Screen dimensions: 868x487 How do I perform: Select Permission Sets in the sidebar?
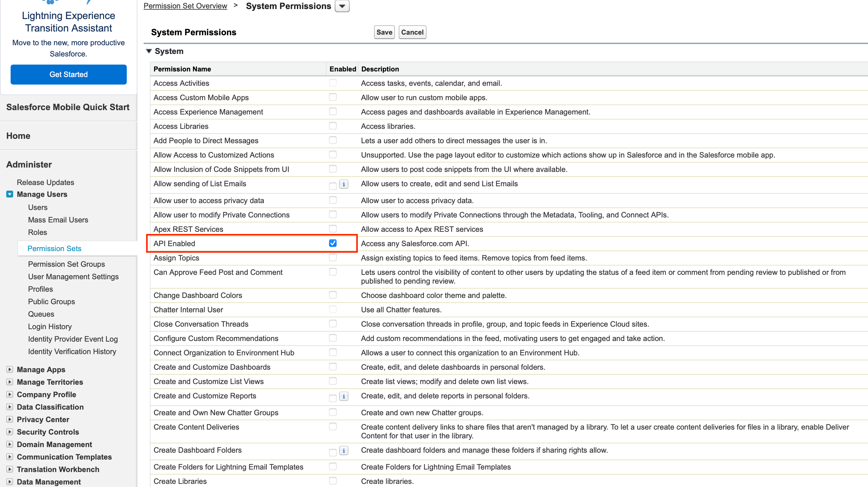[54, 248]
